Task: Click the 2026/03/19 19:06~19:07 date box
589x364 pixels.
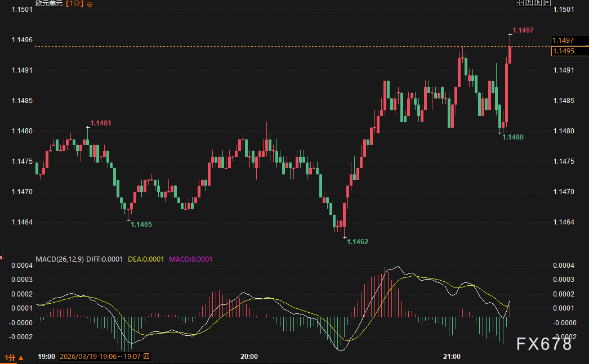Action: (x=105, y=357)
